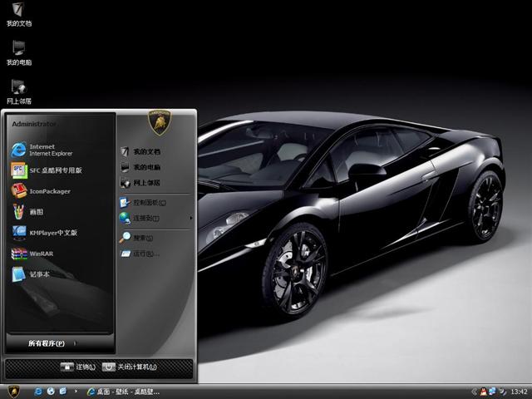The height and width of the screenshot is (399, 532).
Task: Choose 我的文档 in Start menu right pane
Action: coord(146,152)
